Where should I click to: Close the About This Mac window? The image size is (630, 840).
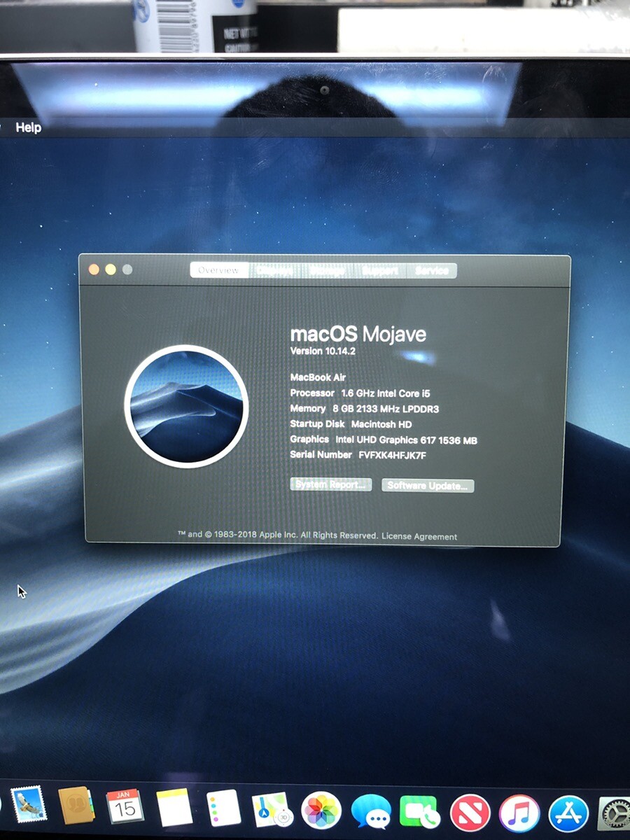pyautogui.click(x=94, y=269)
